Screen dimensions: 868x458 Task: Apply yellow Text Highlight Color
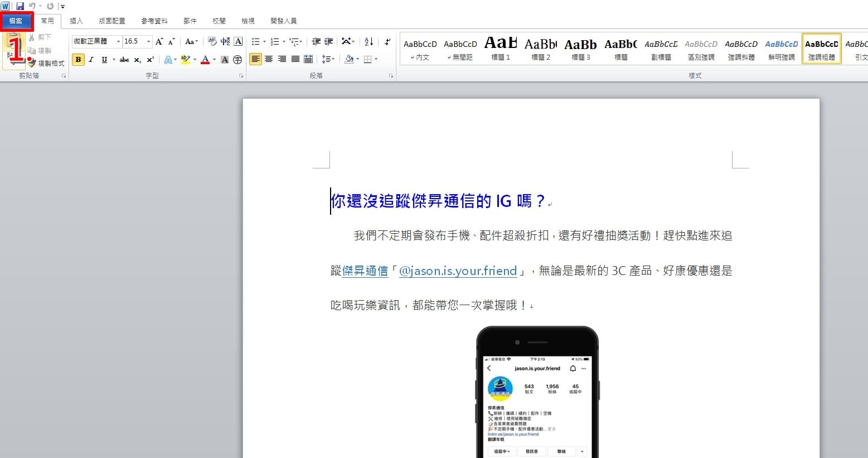click(x=185, y=60)
